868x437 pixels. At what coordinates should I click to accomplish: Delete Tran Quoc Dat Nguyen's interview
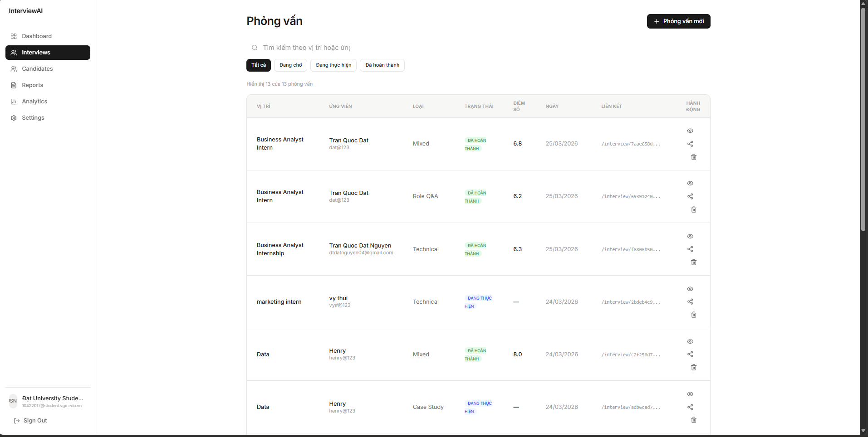[694, 262]
